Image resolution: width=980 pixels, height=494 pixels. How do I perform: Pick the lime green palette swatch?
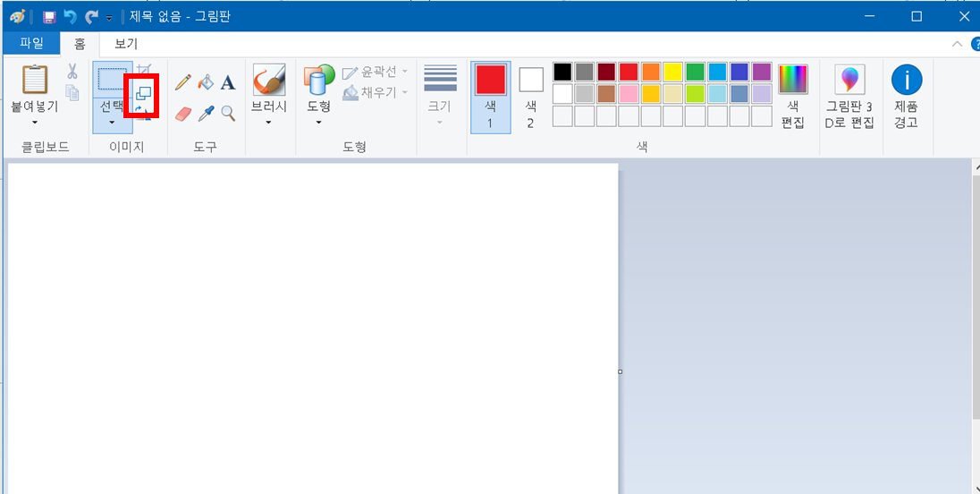point(695,94)
